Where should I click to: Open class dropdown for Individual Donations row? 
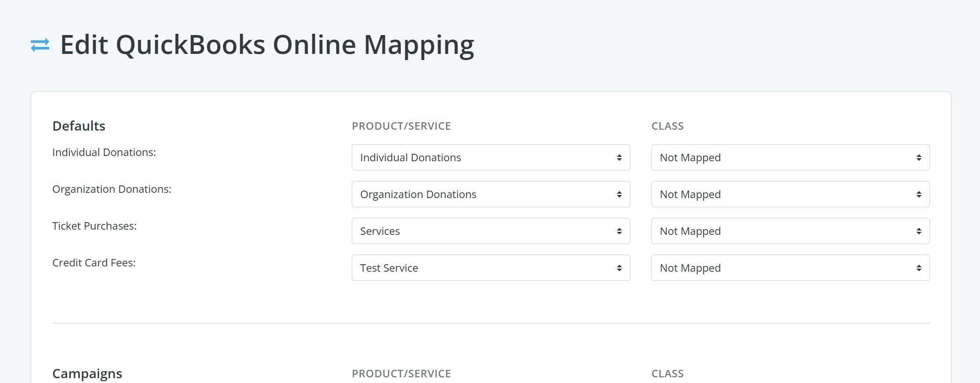click(x=790, y=157)
